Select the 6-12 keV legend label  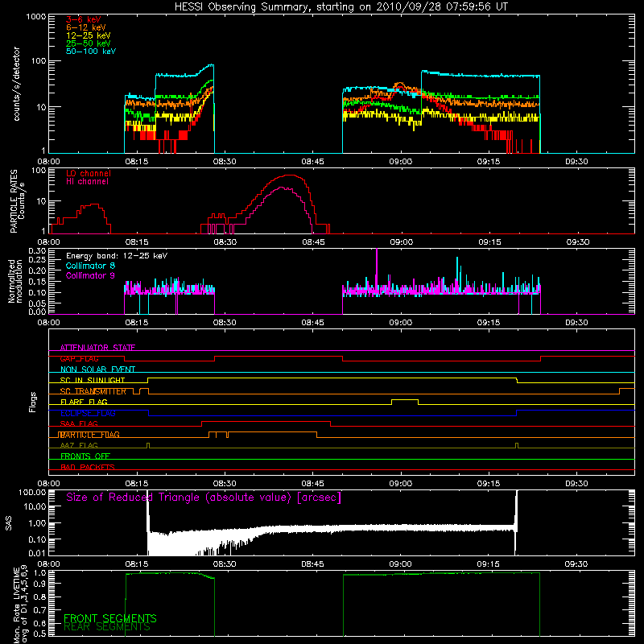pos(86,27)
